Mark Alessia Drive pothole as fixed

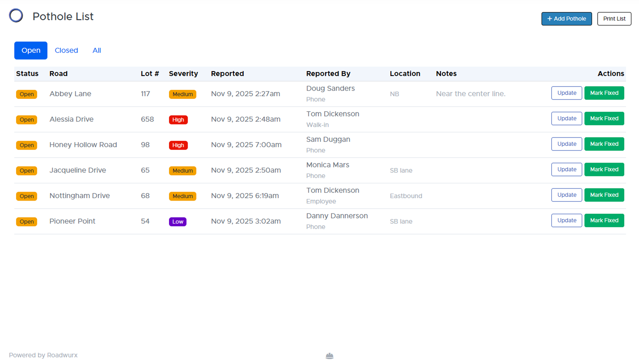pos(604,119)
